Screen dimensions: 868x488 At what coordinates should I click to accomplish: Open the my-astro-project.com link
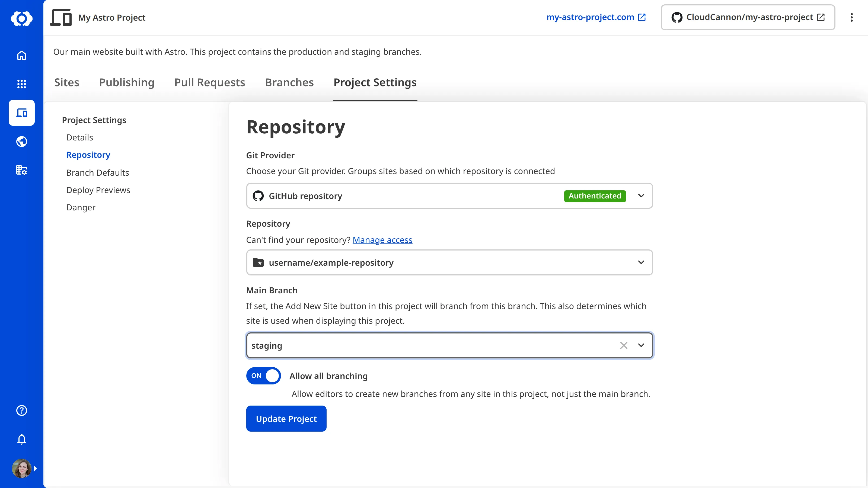(x=590, y=17)
